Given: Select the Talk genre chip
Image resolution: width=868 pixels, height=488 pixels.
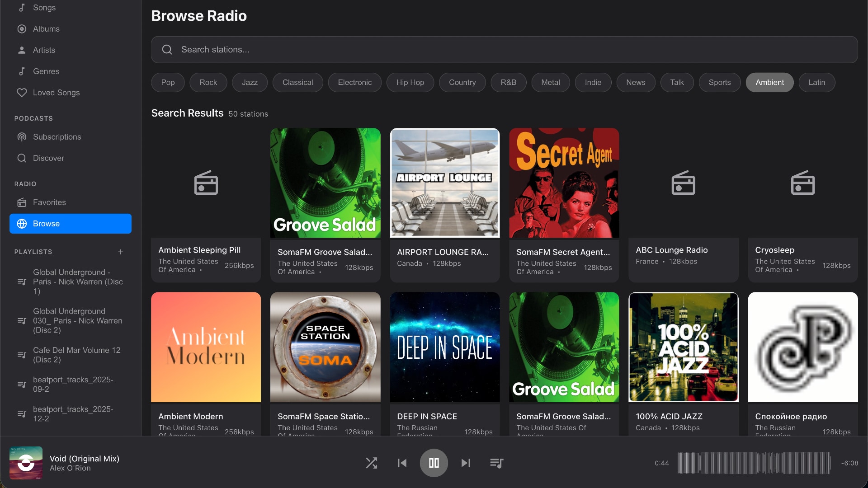Looking at the screenshot, I should click(x=677, y=82).
